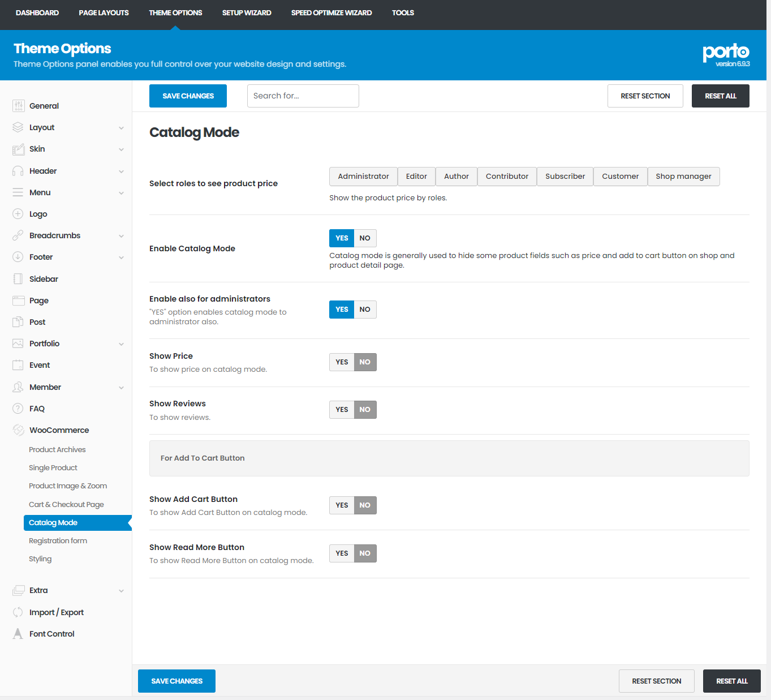The image size is (771, 700).
Task: Click the Header headphone icon
Action: coord(18,171)
